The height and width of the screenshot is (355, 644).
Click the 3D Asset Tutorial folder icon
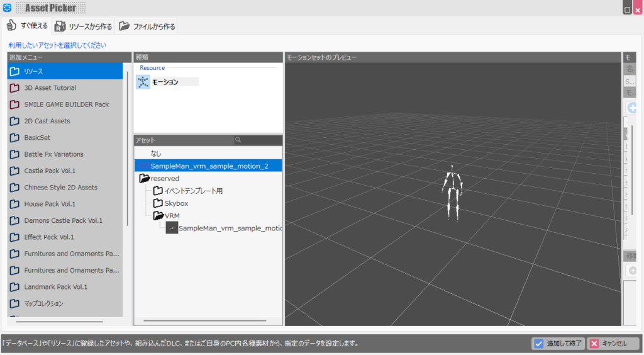click(15, 88)
